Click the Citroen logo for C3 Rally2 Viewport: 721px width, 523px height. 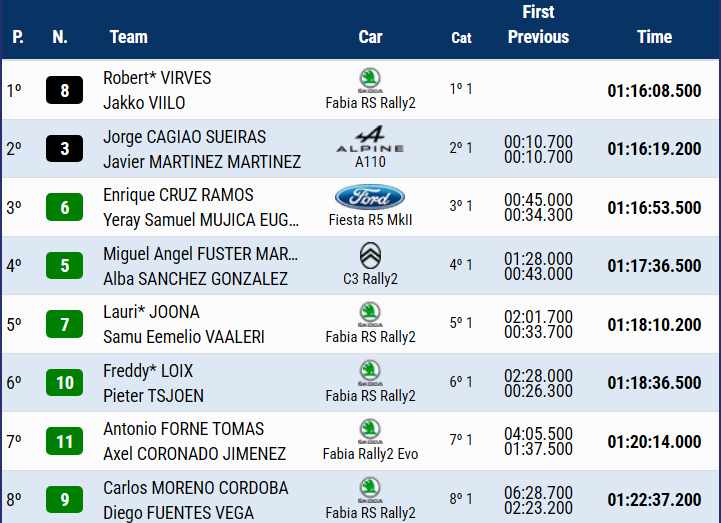[x=370, y=255]
